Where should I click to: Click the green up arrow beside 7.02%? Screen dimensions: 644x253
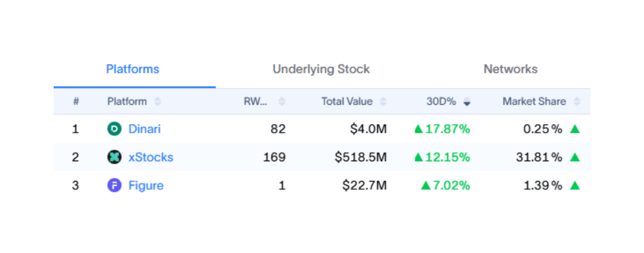[426, 186]
